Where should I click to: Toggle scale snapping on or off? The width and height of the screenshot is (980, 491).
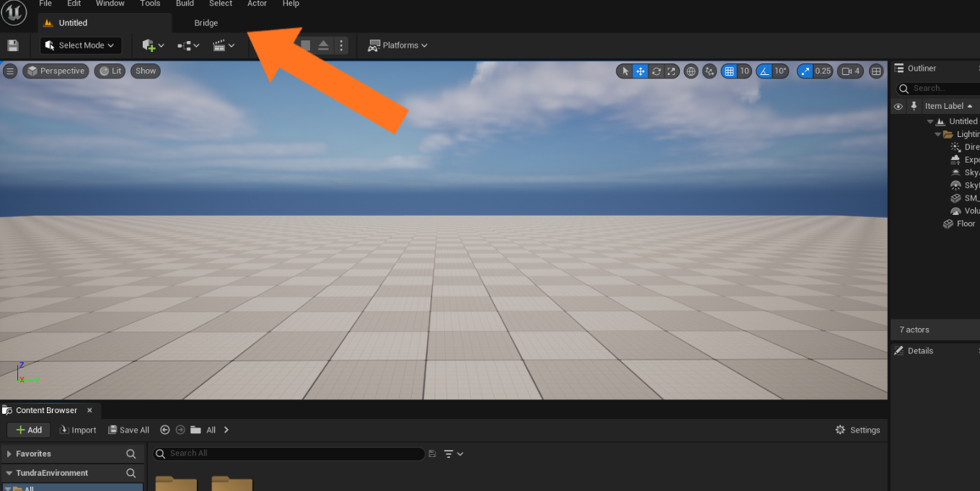(805, 71)
